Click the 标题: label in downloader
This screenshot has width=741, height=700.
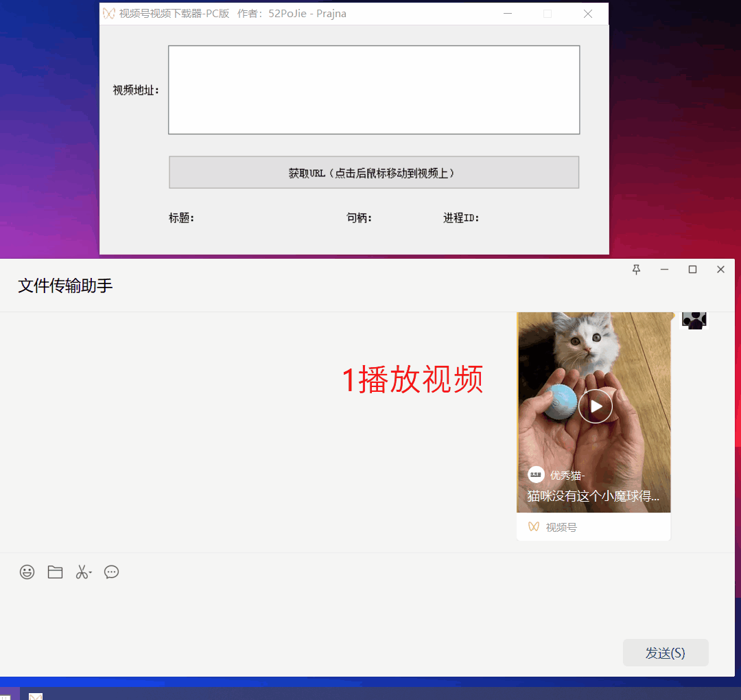coord(181,218)
